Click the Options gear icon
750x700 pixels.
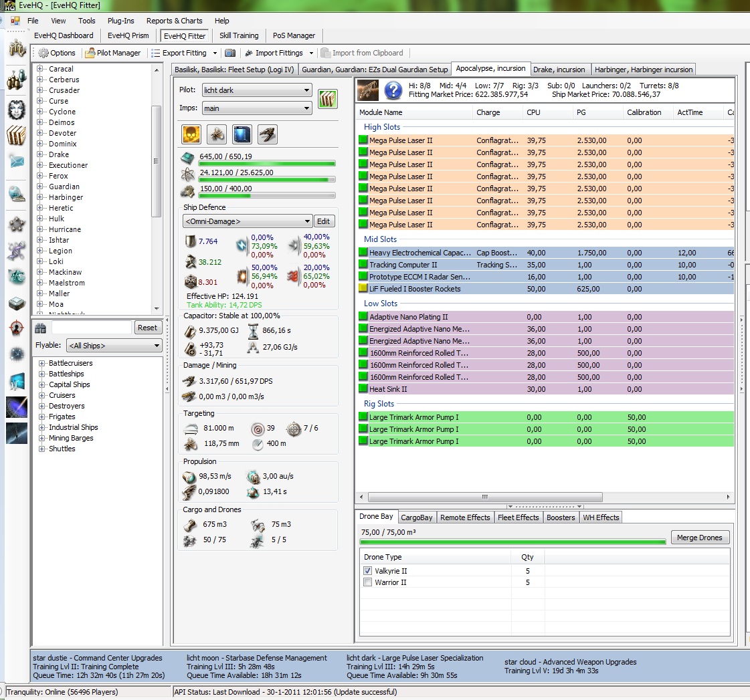point(43,53)
